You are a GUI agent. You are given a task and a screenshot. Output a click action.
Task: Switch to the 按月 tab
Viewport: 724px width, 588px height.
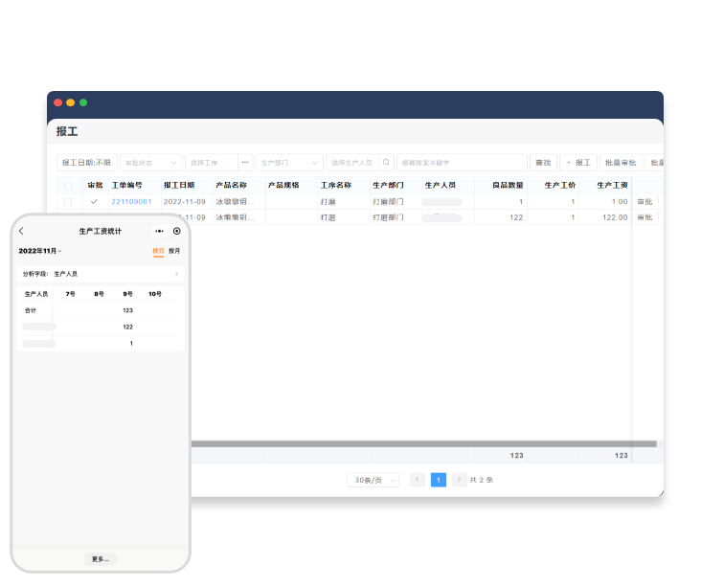tap(174, 251)
